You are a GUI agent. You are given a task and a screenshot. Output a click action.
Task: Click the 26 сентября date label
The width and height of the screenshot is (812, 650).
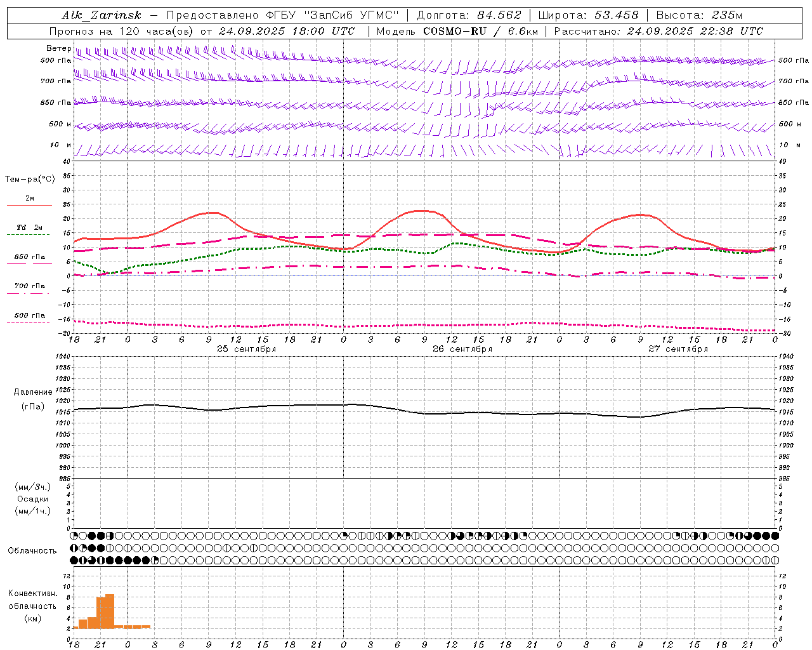pos(462,349)
